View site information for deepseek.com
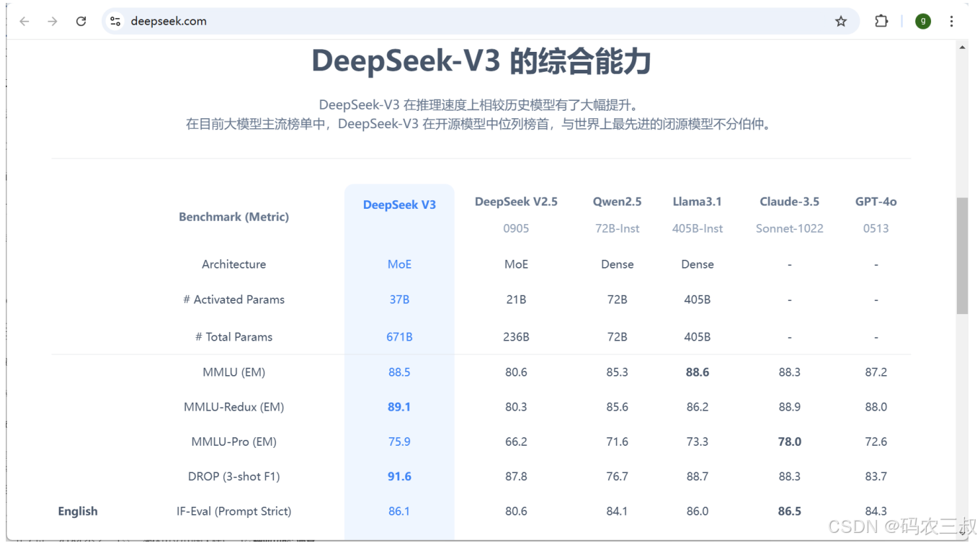Image resolution: width=980 pixels, height=543 pixels. 115,22
